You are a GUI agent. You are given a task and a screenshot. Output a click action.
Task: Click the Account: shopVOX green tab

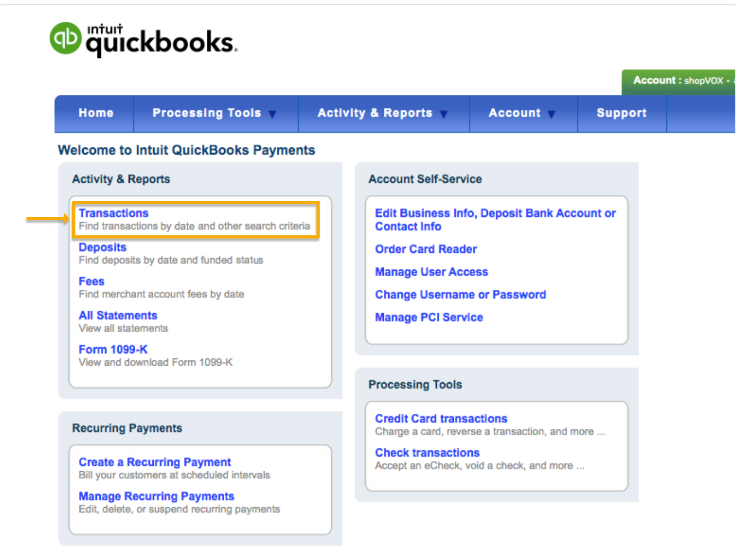point(679,82)
